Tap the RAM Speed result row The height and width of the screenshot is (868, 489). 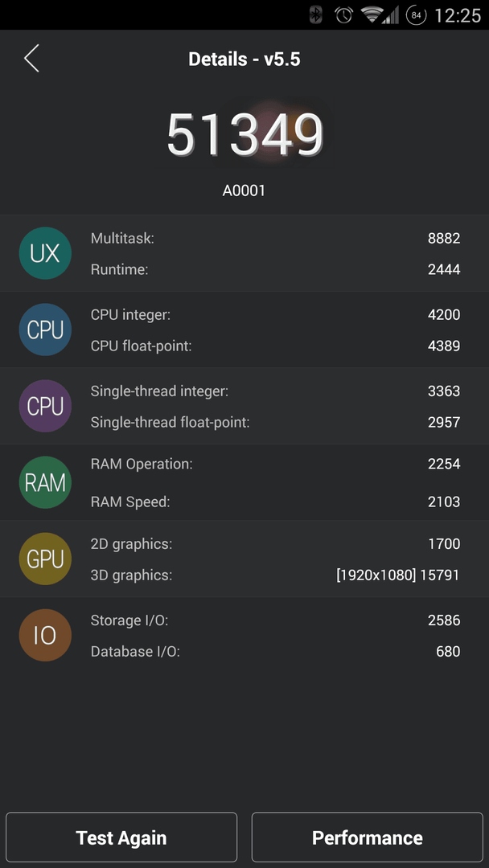point(275,502)
